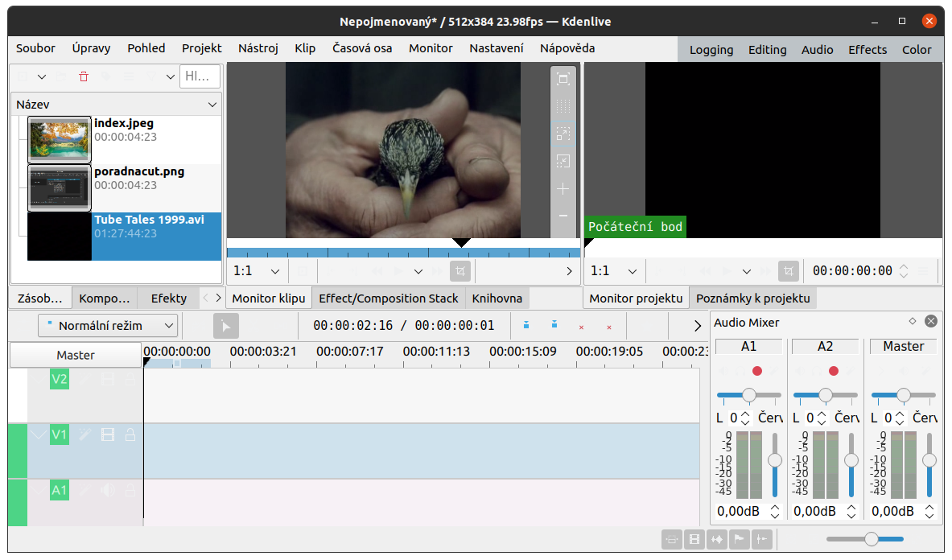Open the project monitor 1:1 zoom dropdown
The height and width of the screenshot is (560, 952).
click(614, 271)
